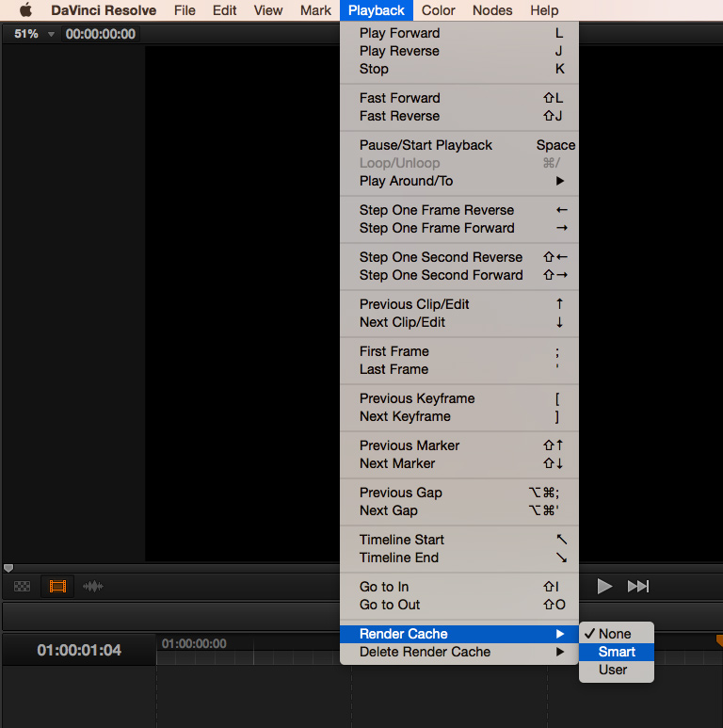Choose Previous Keyframe
This screenshot has width=723, height=728.
point(459,398)
